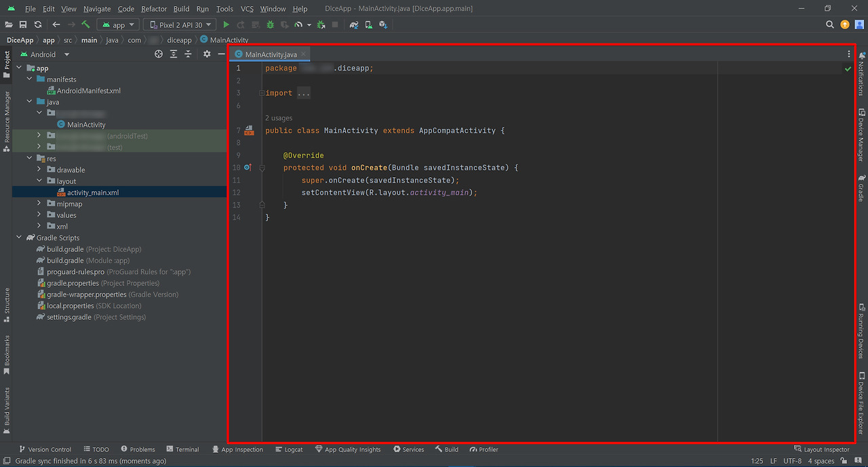Click the related XML file gutter icon

249,130
